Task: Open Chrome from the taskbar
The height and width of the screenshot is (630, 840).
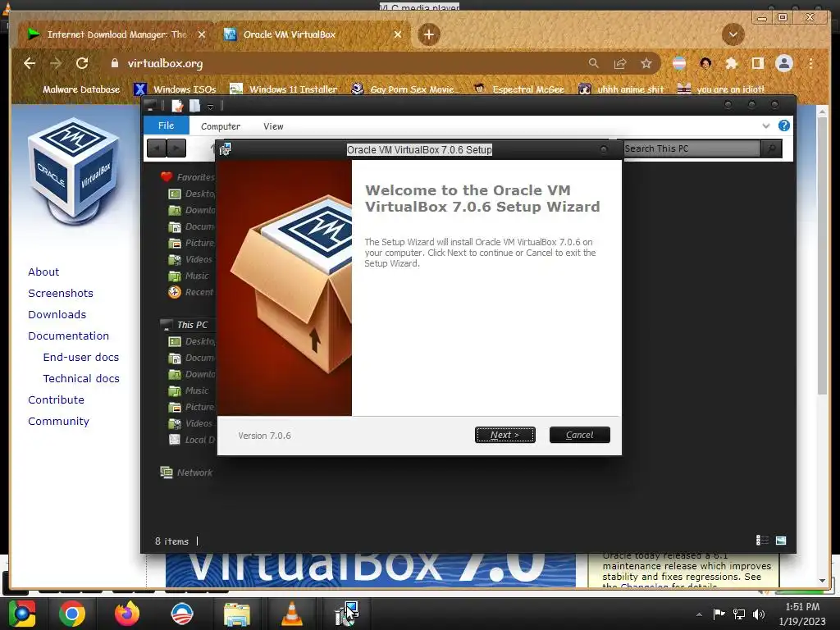Action: pos(71,614)
